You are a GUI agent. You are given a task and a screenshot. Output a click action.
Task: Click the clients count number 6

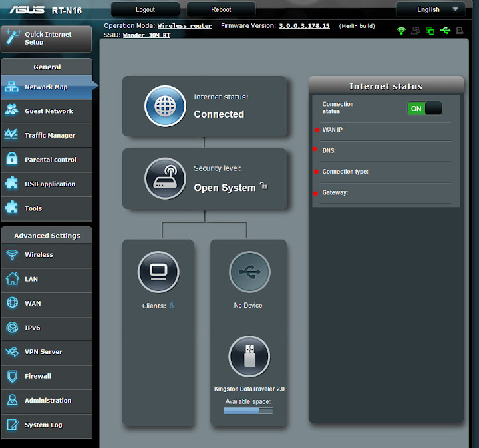point(172,306)
